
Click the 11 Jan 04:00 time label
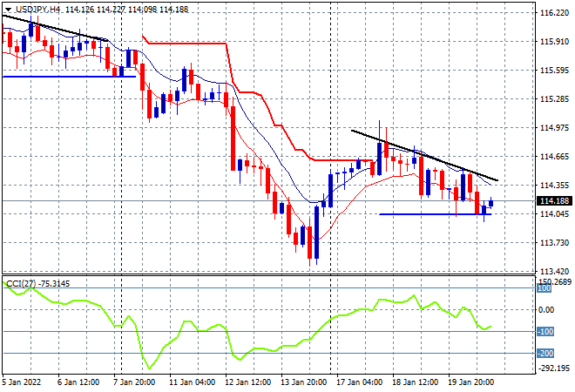pyautogui.click(x=192, y=382)
